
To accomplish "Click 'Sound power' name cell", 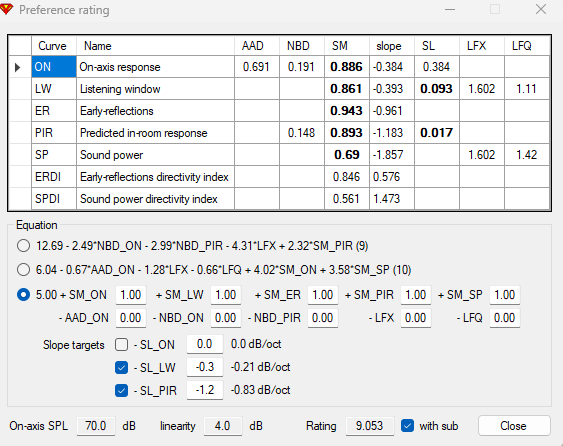I will pyautogui.click(x=155, y=155).
